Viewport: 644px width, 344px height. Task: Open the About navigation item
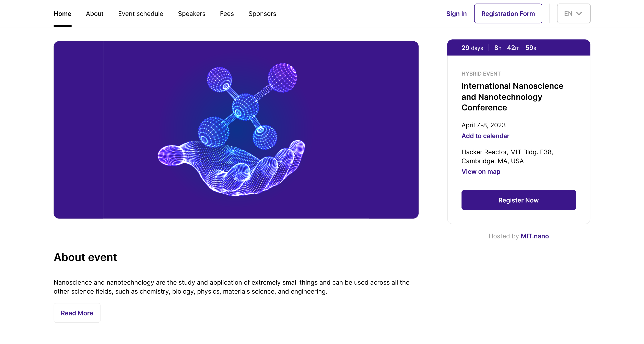point(94,14)
